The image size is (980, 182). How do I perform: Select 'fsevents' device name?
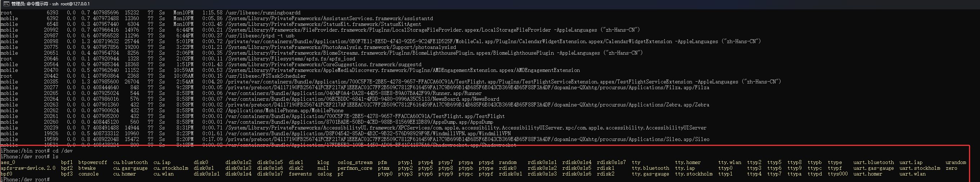click(300, 174)
